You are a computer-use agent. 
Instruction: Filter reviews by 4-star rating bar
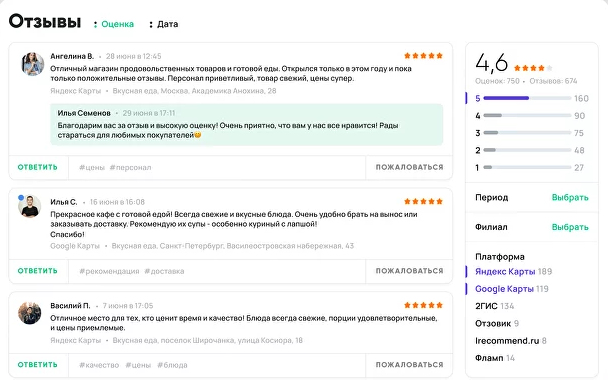coord(530,116)
